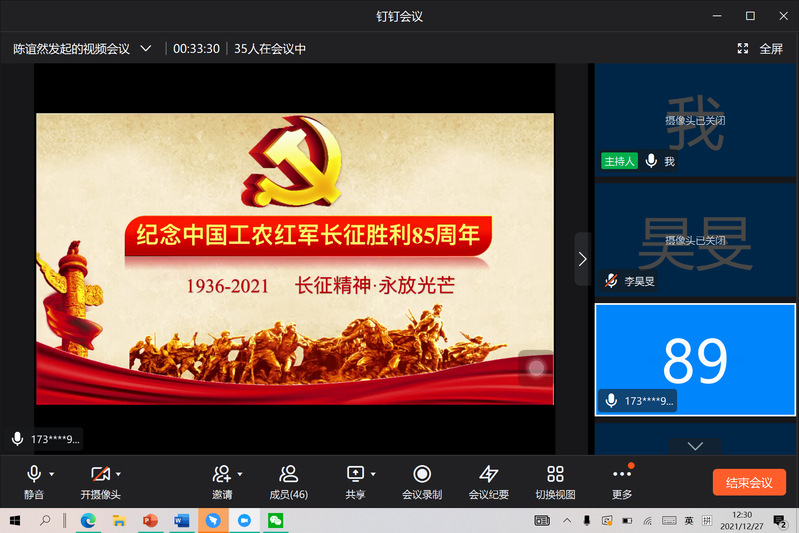This screenshot has width=799, height=533.
Task: Open network Wi-Fi tray icon
Action: 648,520
